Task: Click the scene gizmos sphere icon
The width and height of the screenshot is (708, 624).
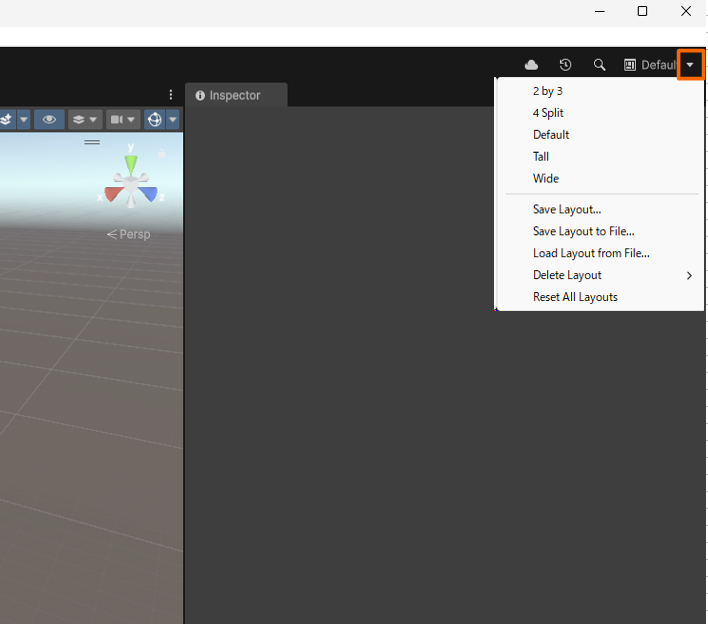Action: (x=154, y=120)
